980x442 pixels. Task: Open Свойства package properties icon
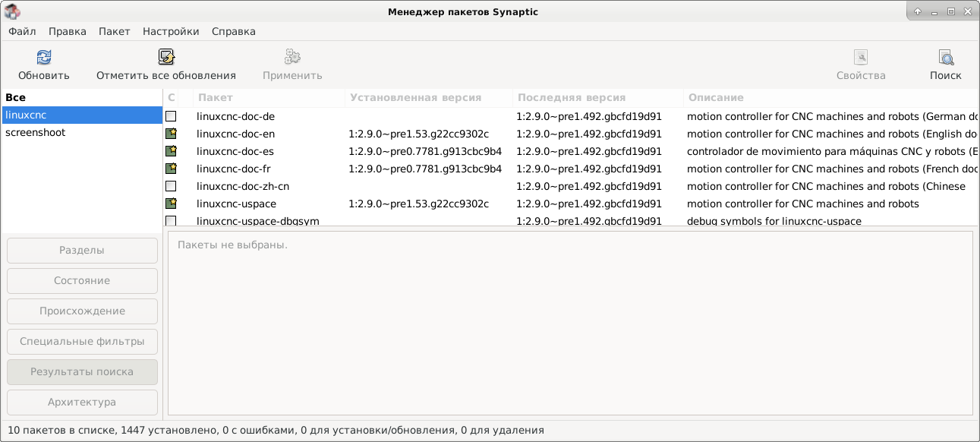(x=861, y=57)
